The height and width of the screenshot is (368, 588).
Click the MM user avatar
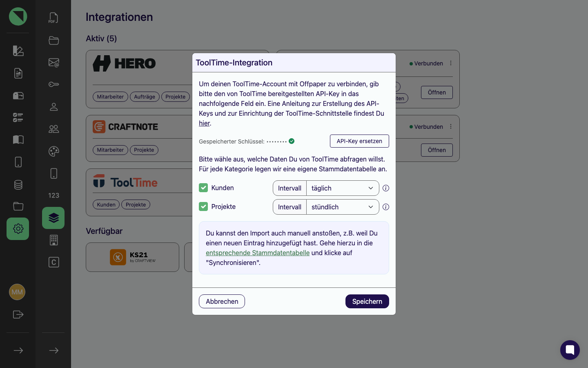click(17, 292)
